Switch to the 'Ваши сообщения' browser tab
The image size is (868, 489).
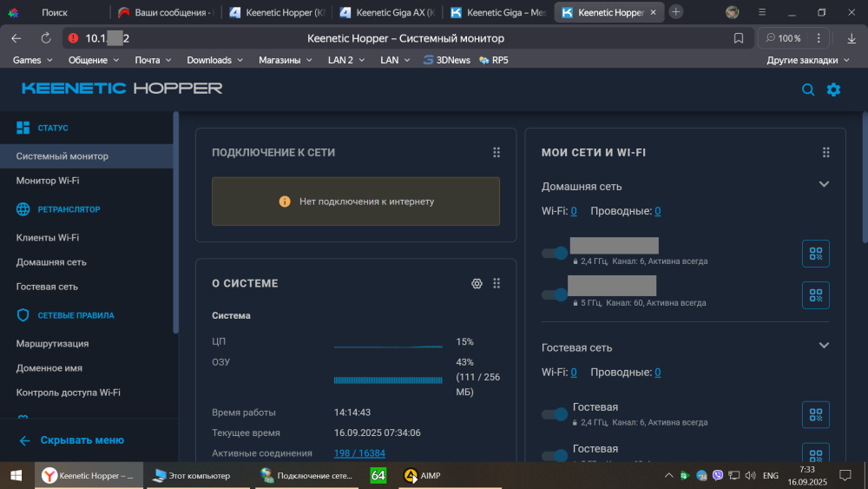(x=166, y=12)
